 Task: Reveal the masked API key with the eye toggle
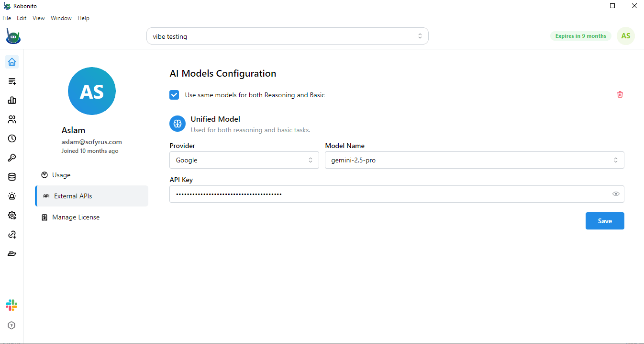click(616, 194)
